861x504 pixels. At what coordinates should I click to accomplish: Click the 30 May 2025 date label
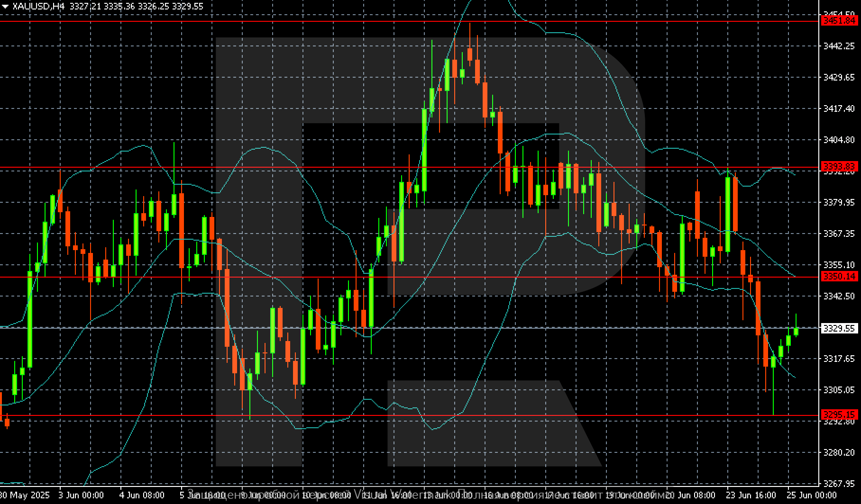point(25,495)
